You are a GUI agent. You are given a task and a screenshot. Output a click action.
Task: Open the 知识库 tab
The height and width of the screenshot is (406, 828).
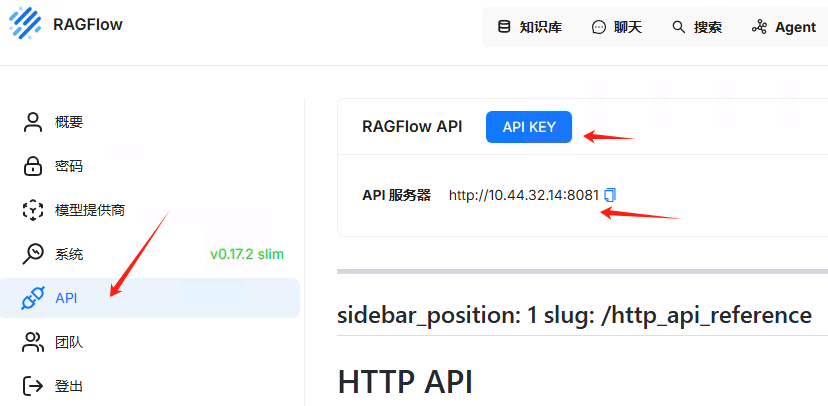coord(531,27)
